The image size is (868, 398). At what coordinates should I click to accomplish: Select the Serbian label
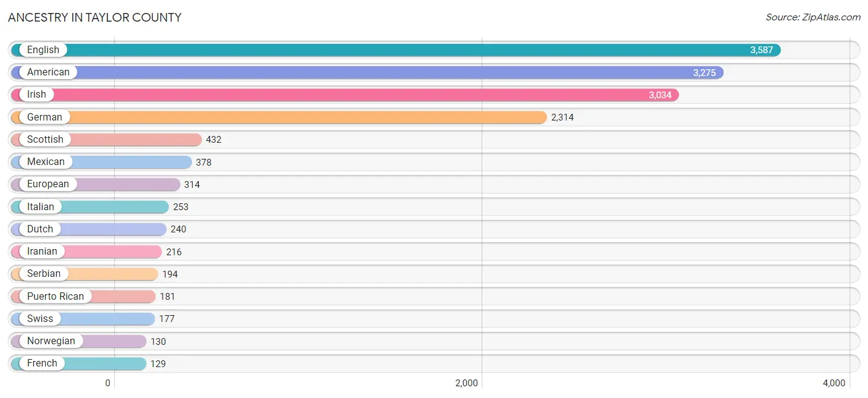(44, 274)
